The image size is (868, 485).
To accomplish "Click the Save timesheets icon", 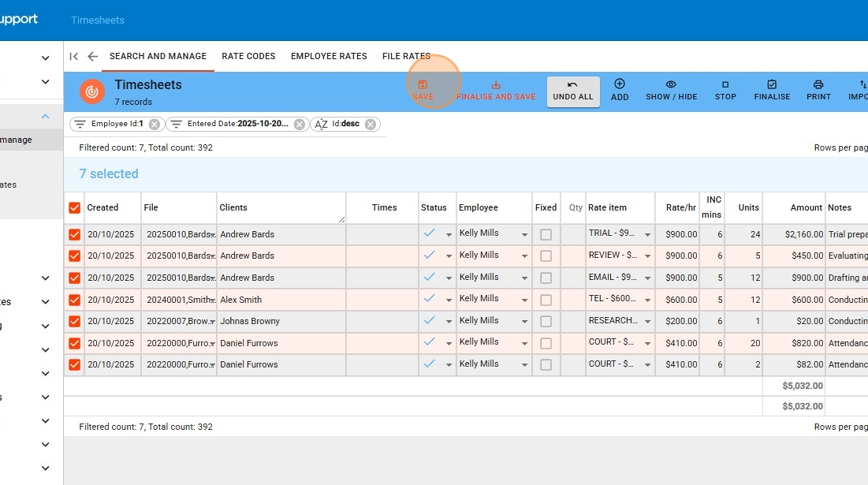I will coord(423,85).
